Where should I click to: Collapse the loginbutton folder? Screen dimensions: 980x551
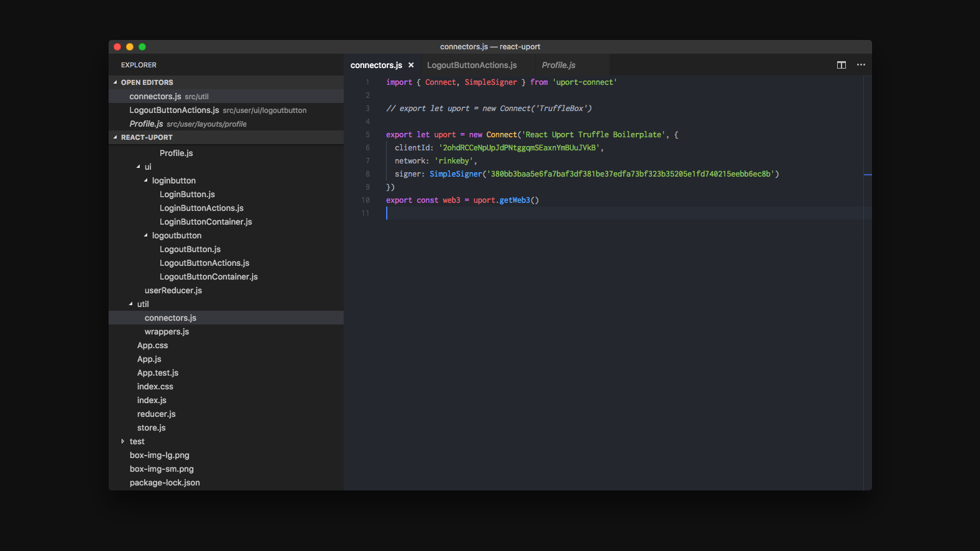(173, 180)
